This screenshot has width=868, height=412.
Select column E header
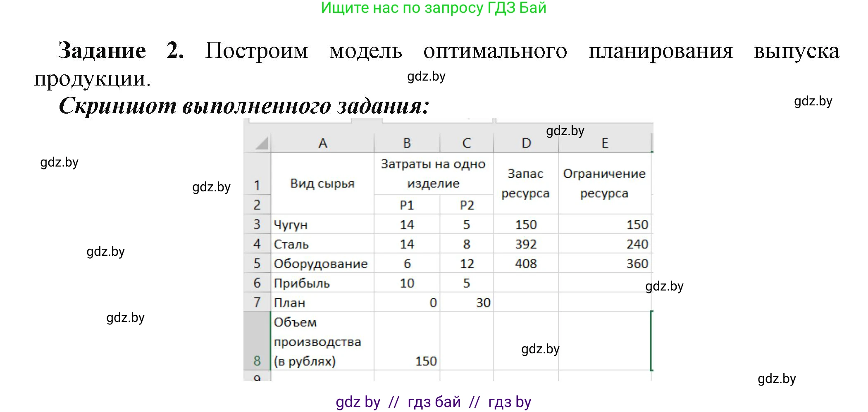[605, 143]
